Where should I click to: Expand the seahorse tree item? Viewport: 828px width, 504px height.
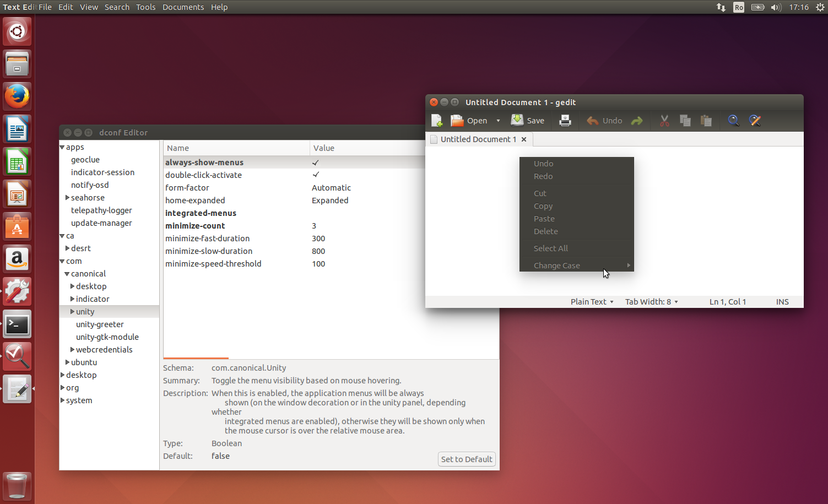pos(68,197)
